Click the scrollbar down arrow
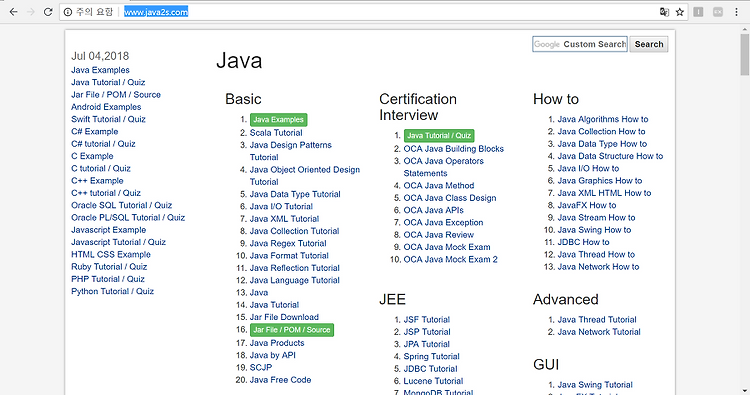Image resolution: width=750 pixels, height=395 pixels. [x=745, y=391]
